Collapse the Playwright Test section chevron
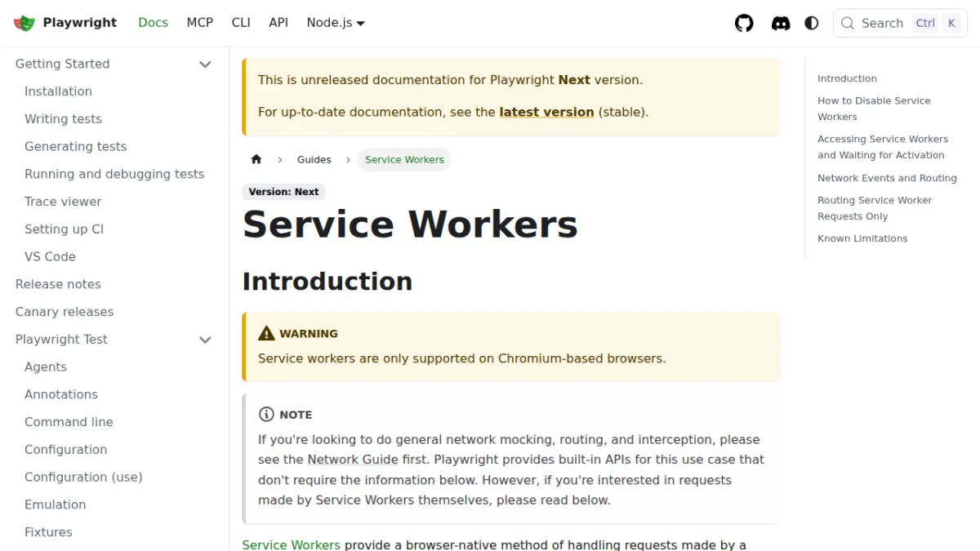980x551 pixels. [x=205, y=340]
